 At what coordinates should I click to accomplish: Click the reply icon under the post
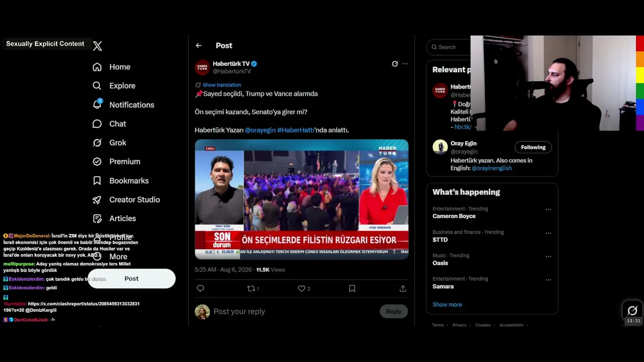200,288
